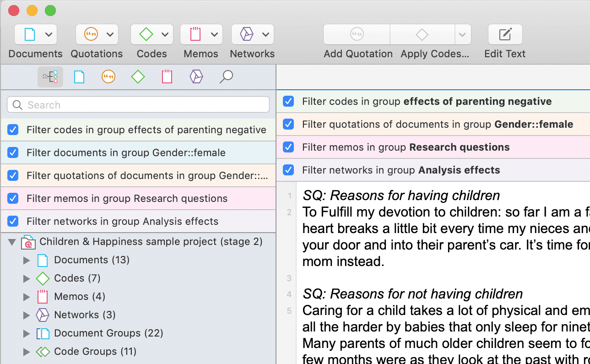
Task: Expand the Code Groups (11) node
Action: click(x=27, y=352)
